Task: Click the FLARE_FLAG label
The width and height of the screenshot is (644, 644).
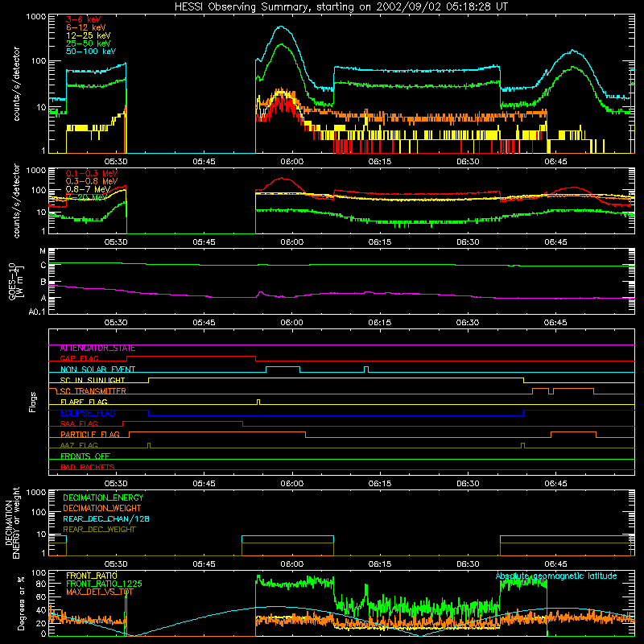Action: (84, 402)
